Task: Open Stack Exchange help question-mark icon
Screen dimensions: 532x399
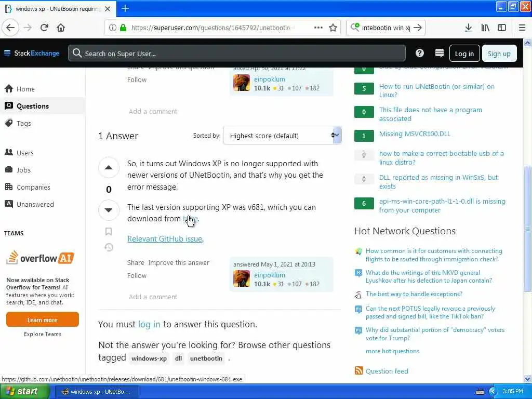Action: click(420, 54)
